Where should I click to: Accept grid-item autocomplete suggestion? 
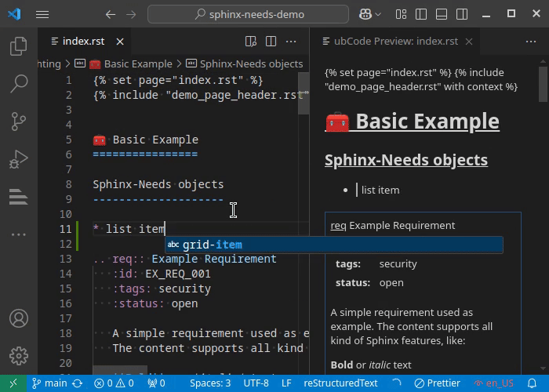point(334,245)
